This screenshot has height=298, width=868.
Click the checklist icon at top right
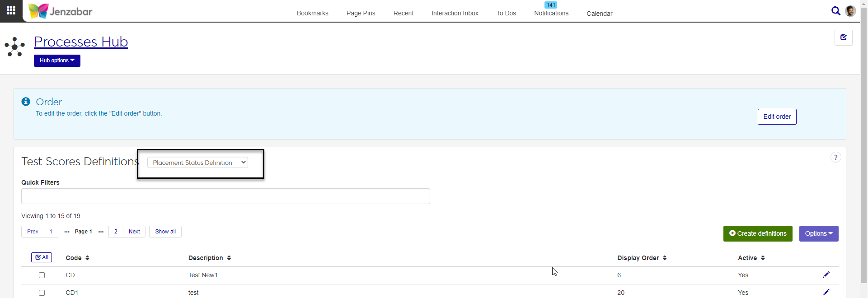coord(843,37)
